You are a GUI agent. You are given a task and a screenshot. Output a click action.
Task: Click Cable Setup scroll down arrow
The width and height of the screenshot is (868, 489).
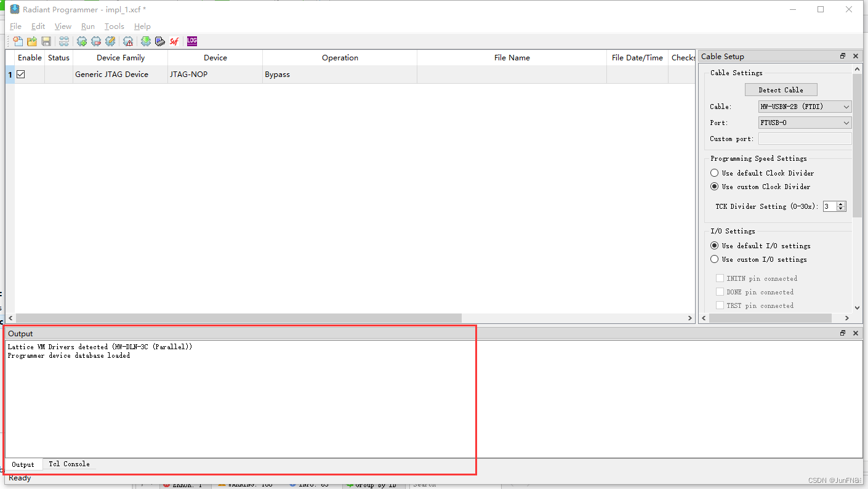point(857,307)
